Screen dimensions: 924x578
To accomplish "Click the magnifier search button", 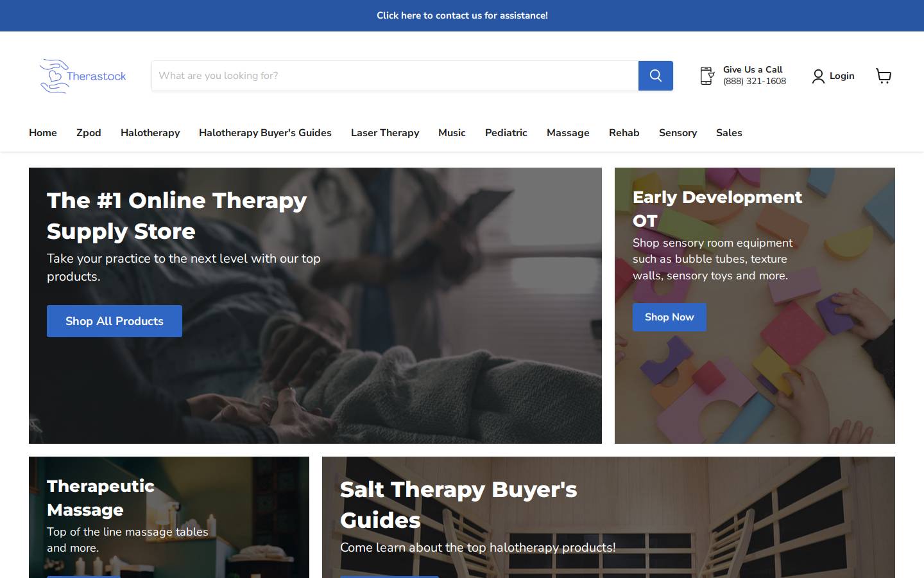I will [655, 76].
